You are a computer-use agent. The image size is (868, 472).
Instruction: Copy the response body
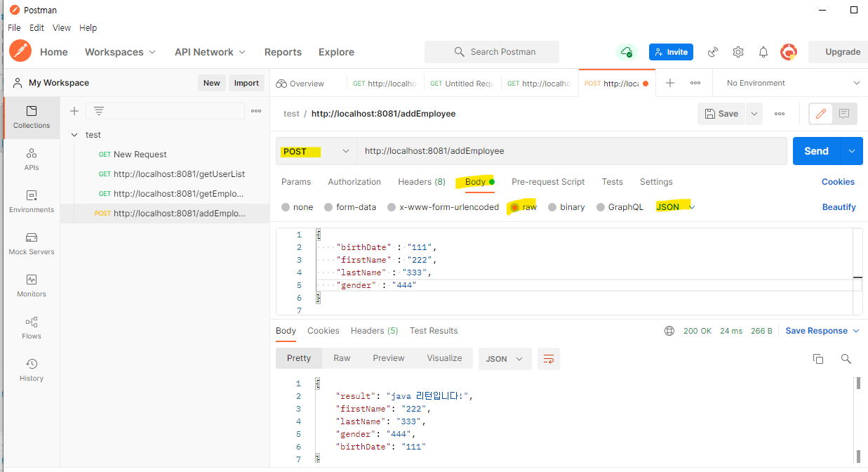(x=818, y=359)
